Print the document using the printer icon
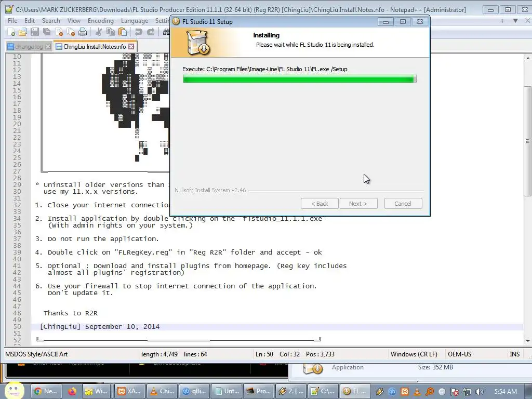532x399 pixels. click(83, 32)
